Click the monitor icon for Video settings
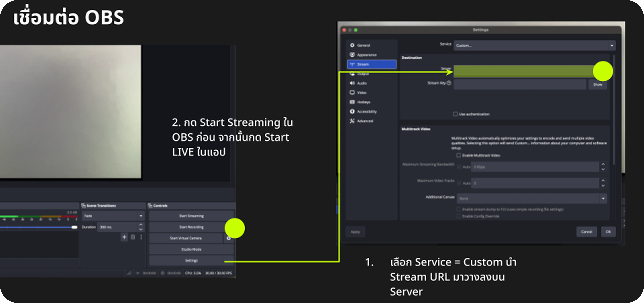The image size is (644, 303). coord(352,92)
